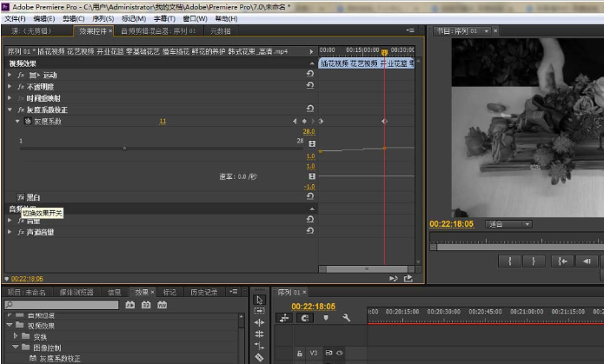The height and width of the screenshot is (364, 604).
Task: Switch to the 历史记录 tab
Action: click(204, 293)
